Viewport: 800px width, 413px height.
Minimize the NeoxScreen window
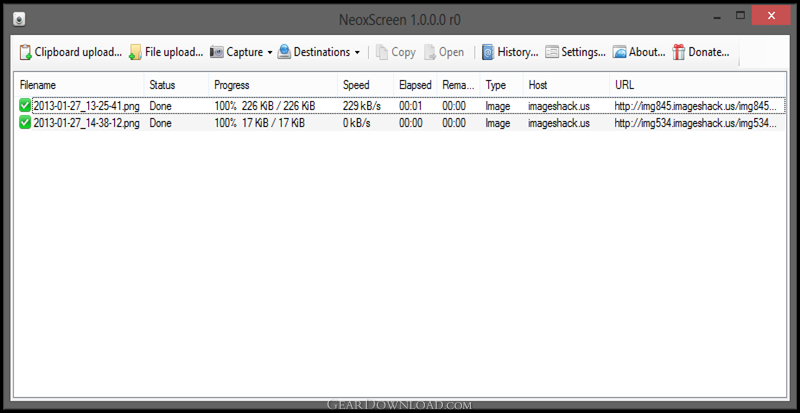click(x=718, y=17)
